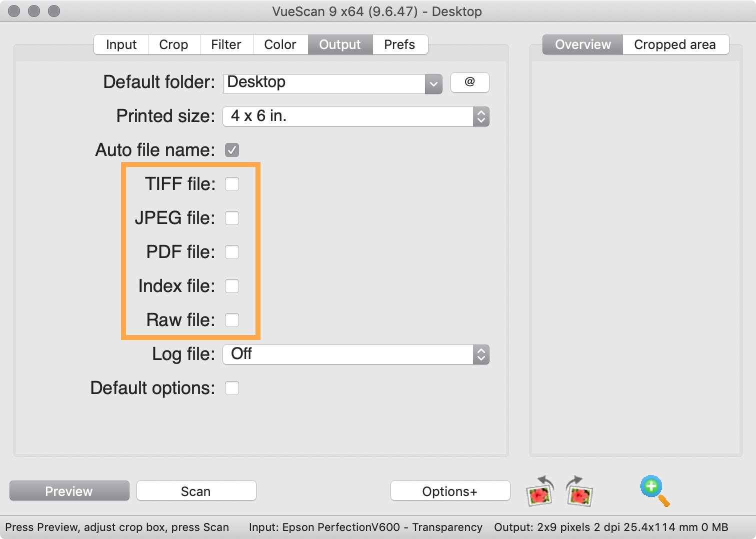The width and height of the screenshot is (756, 539).
Task: Enable the PDF file checkbox
Action: (232, 252)
